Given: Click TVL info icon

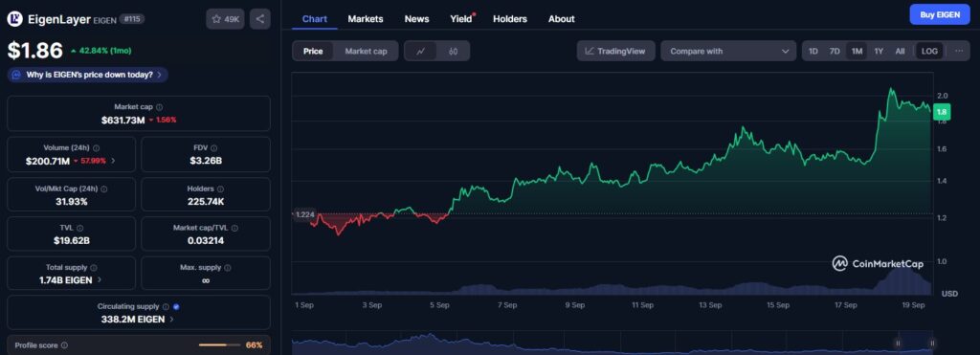Looking at the screenshot, I should tap(80, 228).
